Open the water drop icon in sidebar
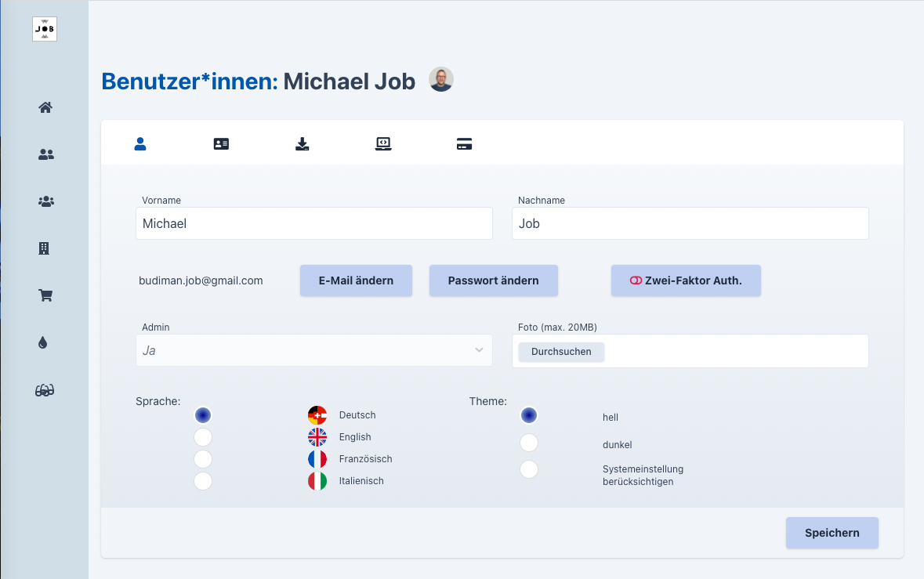The image size is (924, 579). [x=42, y=343]
